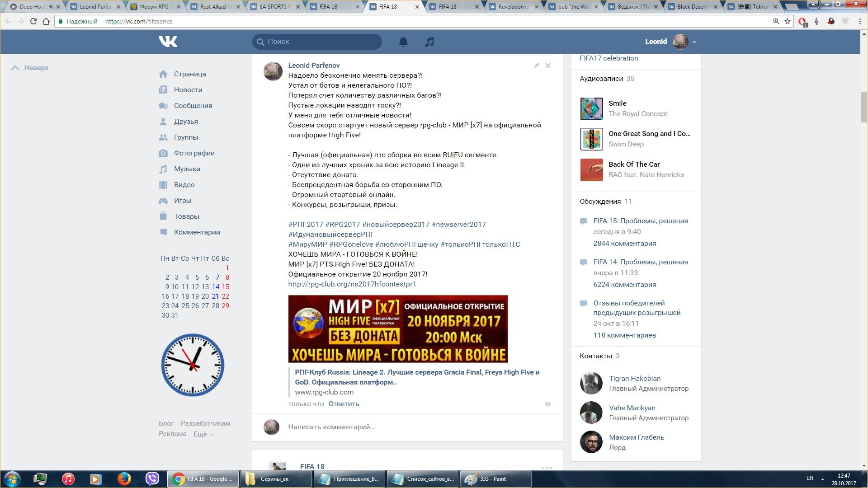868x488 pixels.
Task: Switch to Leonid Parfenov browser tab
Action: [95, 7]
